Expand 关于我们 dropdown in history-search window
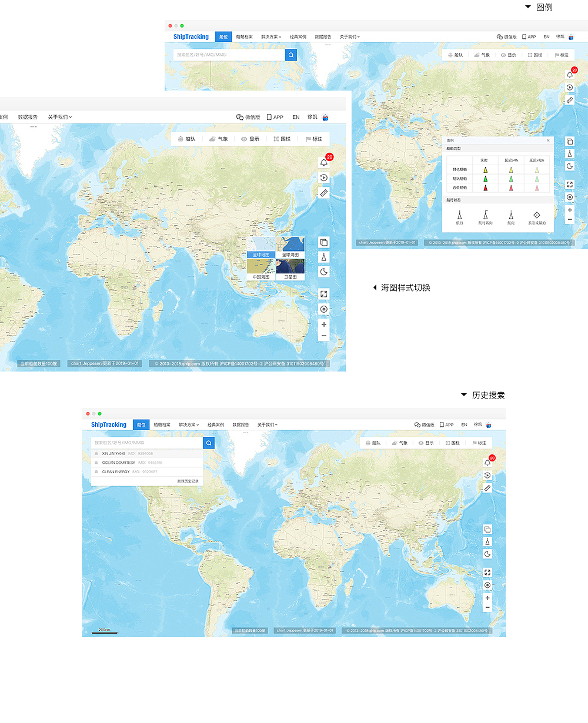This screenshot has width=588, height=723. coord(267,424)
